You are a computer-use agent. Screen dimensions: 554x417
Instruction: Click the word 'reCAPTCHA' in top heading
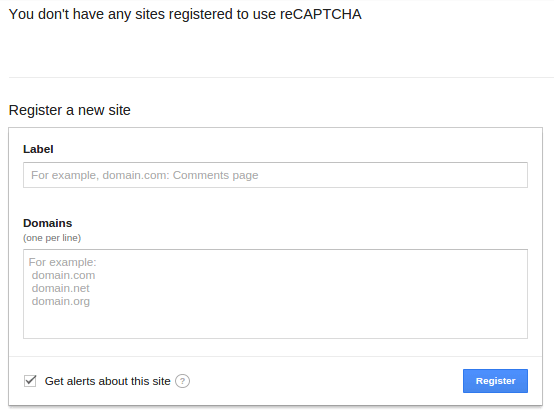[x=321, y=14]
